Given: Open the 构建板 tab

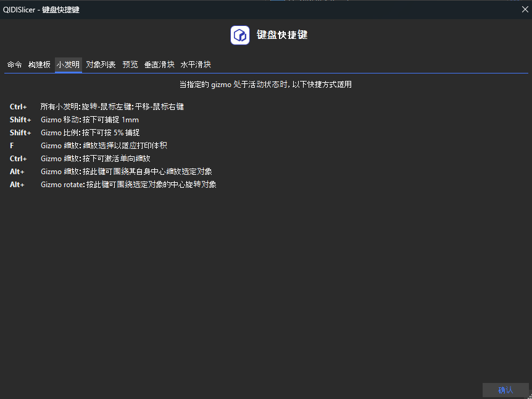Looking at the screenshot, I should tap(39, 64).
